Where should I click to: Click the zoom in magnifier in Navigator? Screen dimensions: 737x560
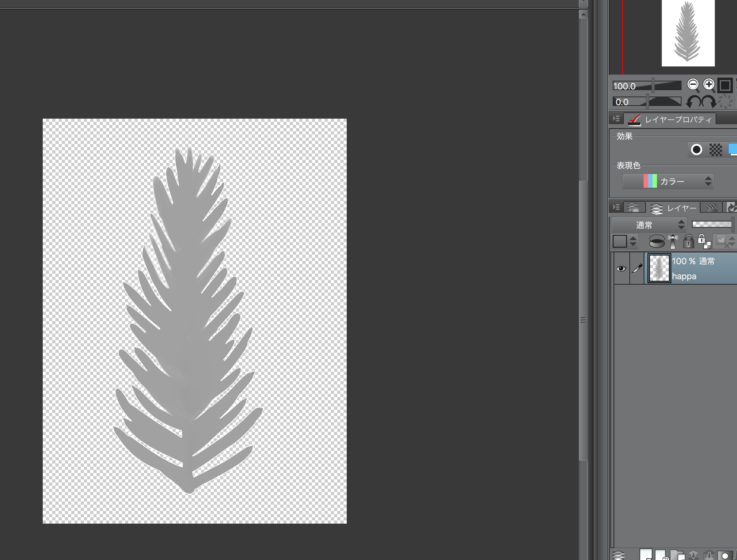(x=709, y=85)
